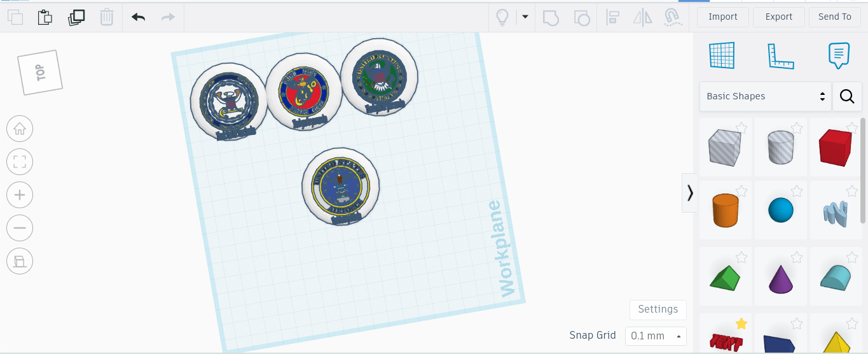This screenshot has width=868, height=354.
Task: Favorite the Sphere with star
Action: click(x=797, y=191)
